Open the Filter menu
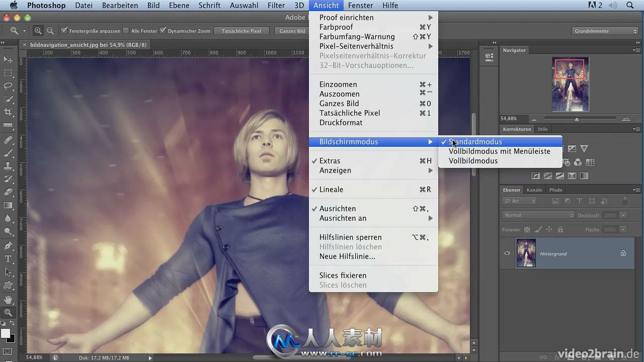644x362 pixels. click(276, 6)
